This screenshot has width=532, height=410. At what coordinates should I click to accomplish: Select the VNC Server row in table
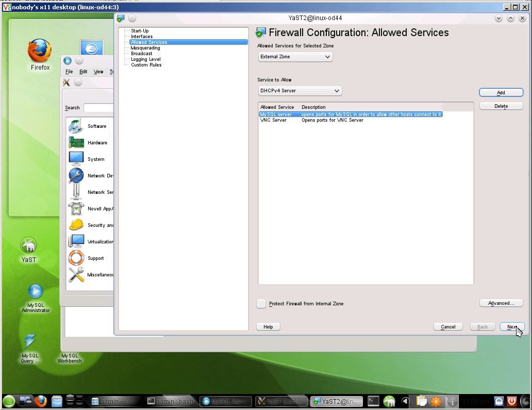(x=351, y=120)
